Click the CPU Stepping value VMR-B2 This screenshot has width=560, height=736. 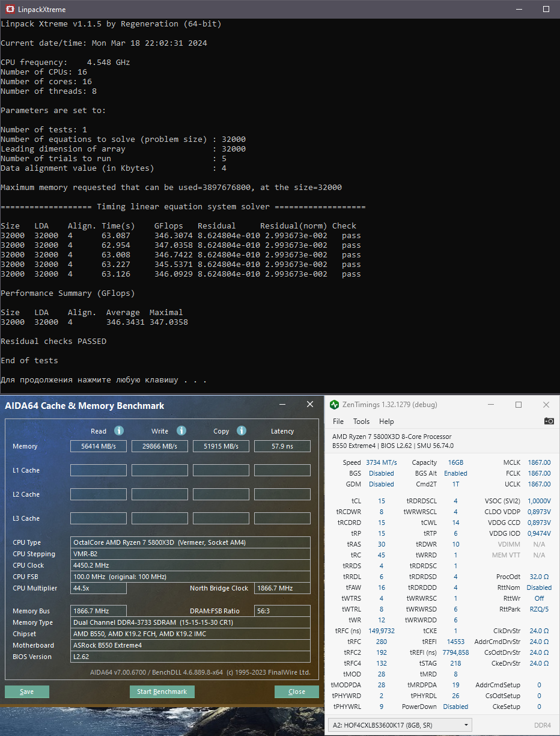click(190, 554)
